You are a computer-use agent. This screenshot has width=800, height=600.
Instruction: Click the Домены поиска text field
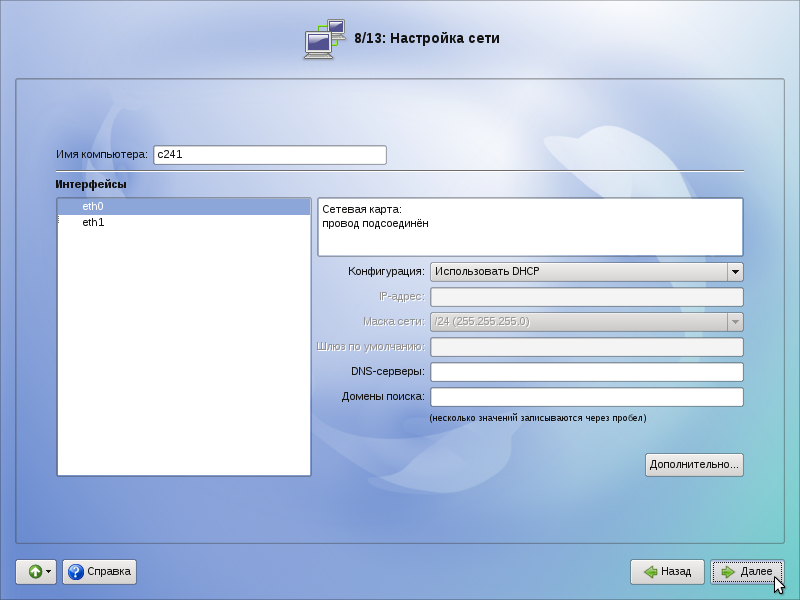(x=586, y=397)
